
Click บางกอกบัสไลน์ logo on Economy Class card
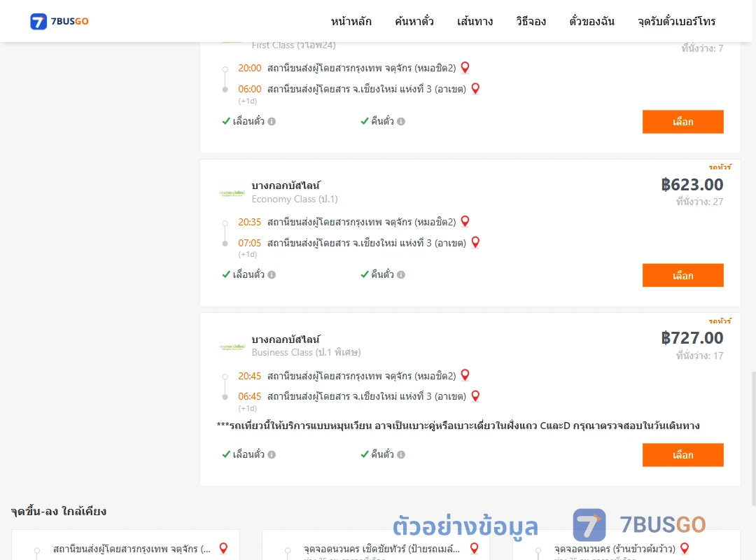pyautogui.click(x=232, y=193)
